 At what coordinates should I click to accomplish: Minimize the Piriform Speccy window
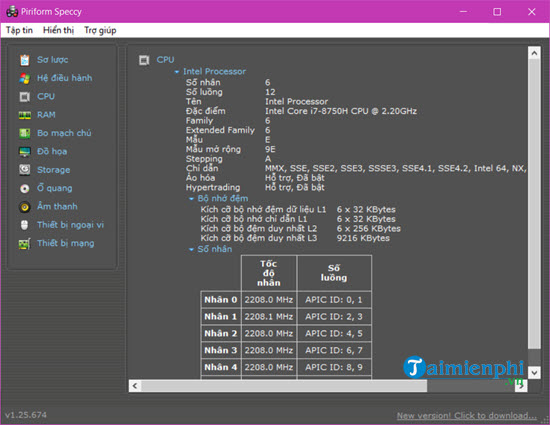click(x=463, y=12)
